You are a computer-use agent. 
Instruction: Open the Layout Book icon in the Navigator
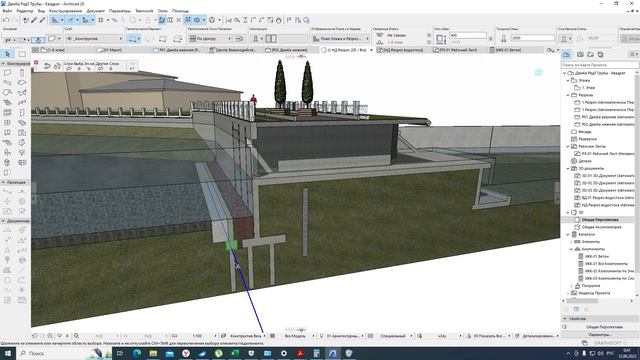click(x=590, y=54)
